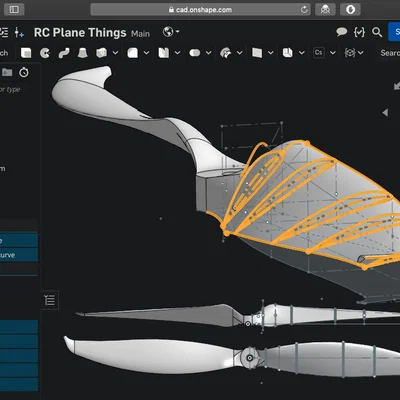Expand the Thicken tool dropdown arrow
This screenshot has height=400, width=400.
pyautogui.click(x=115, y=53)
